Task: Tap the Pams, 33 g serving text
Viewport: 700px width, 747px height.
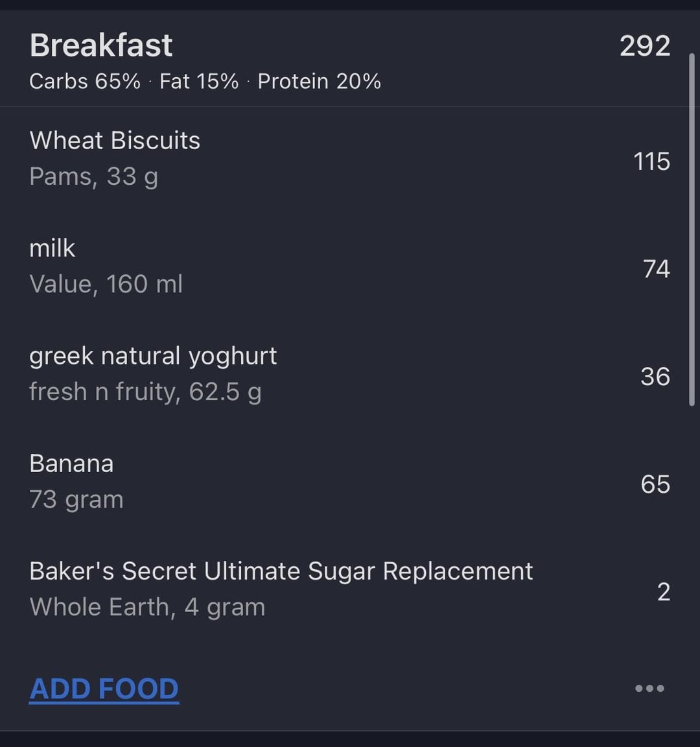Action: 94,177
